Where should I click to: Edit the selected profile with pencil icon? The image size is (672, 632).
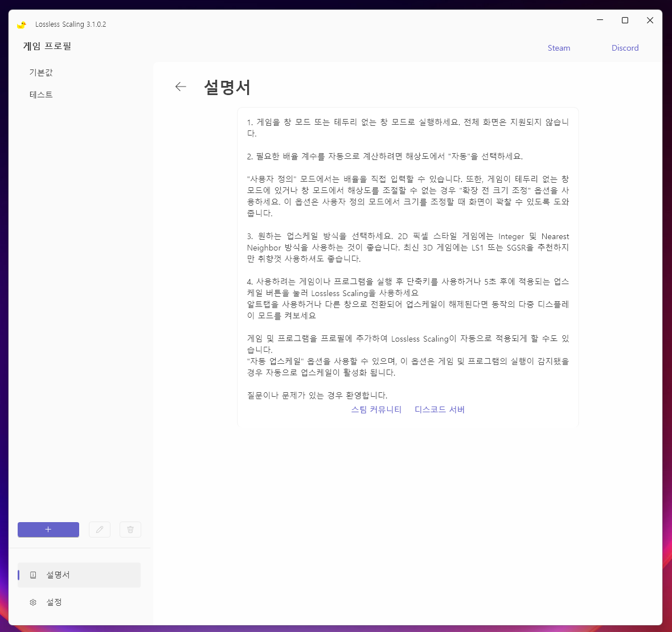coord(100,530)
